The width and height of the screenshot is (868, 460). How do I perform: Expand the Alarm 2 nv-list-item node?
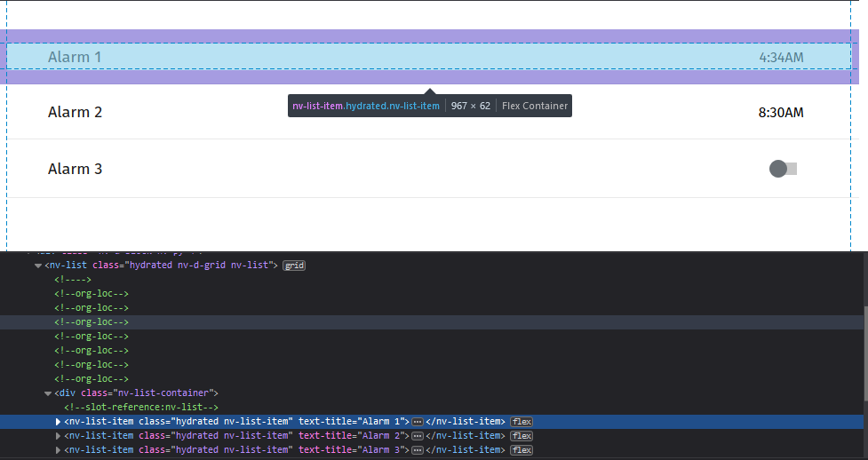point(58,436)
